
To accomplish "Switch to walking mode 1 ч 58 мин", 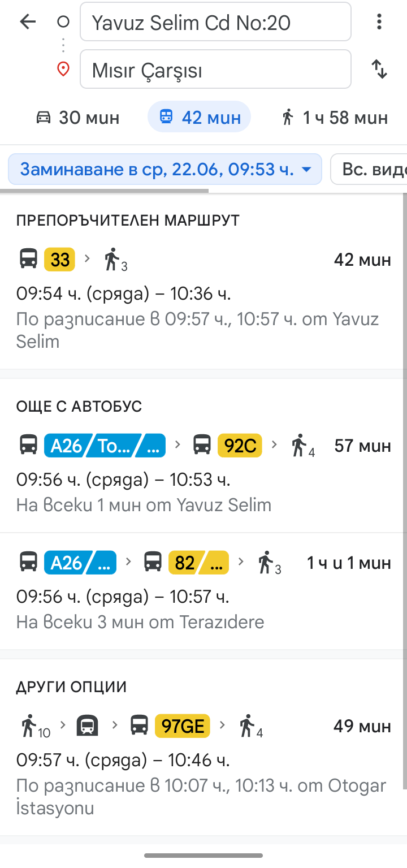I will (335, 118).
